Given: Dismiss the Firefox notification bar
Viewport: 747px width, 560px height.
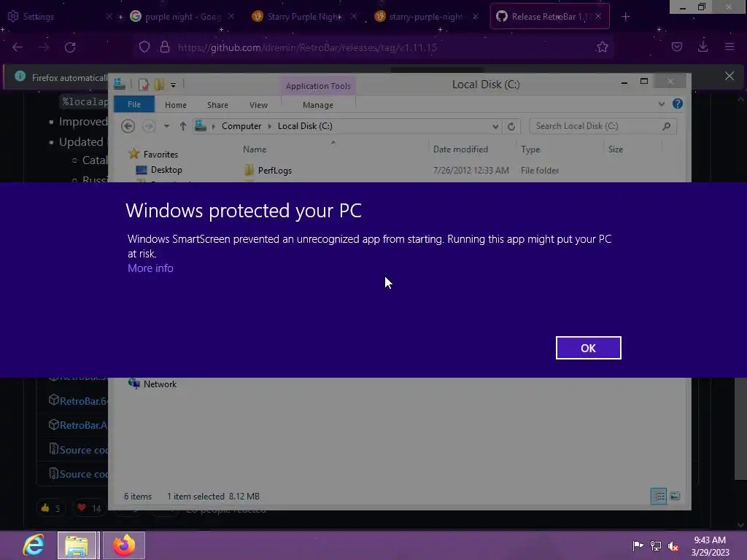Looking at the screenshot, I should tap(729, 76).
